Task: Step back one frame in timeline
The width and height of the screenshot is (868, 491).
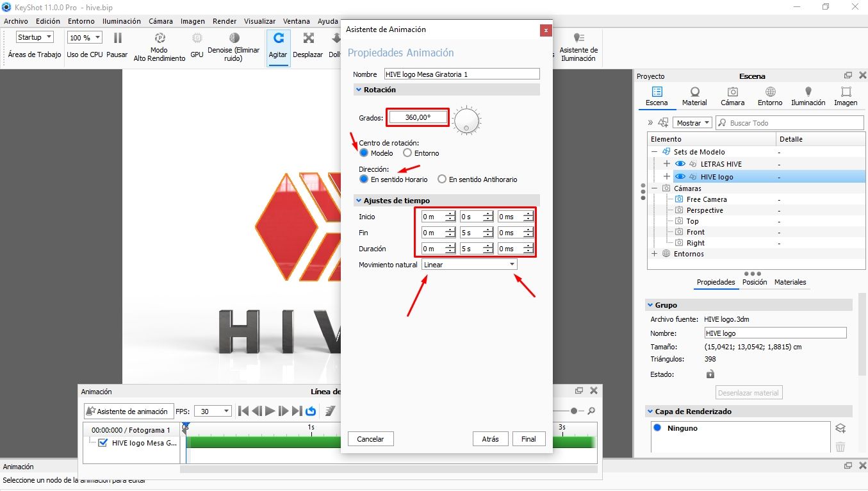Action: click(x=257, y=411)
